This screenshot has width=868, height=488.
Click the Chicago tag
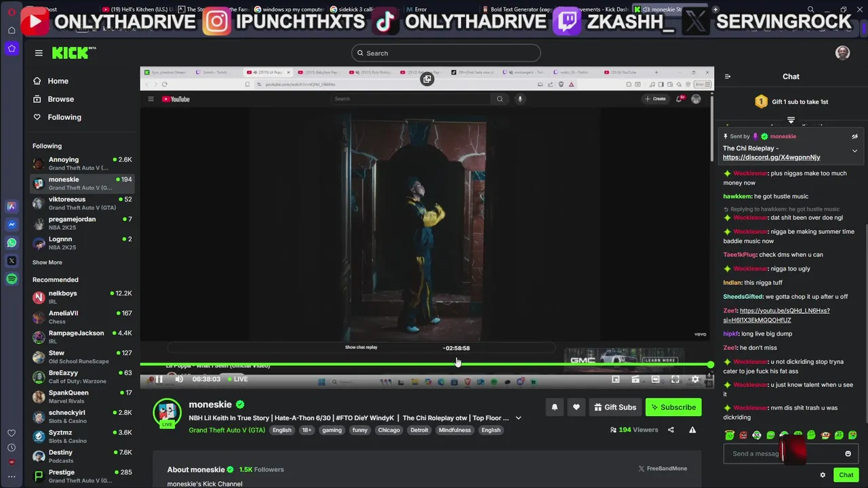389,430
